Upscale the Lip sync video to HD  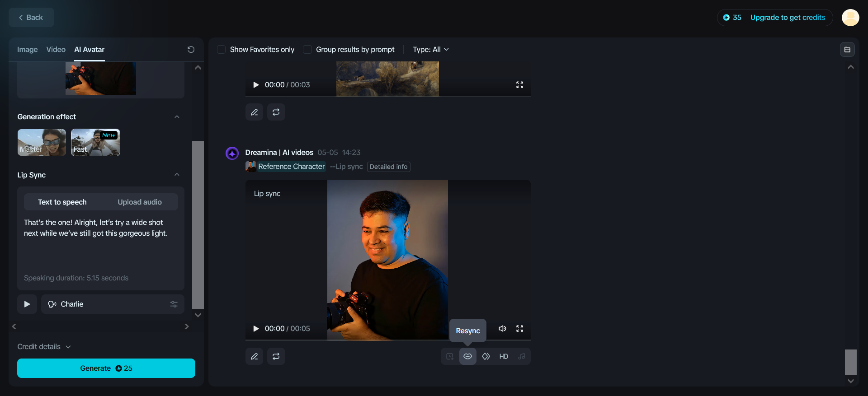point(504,356)
